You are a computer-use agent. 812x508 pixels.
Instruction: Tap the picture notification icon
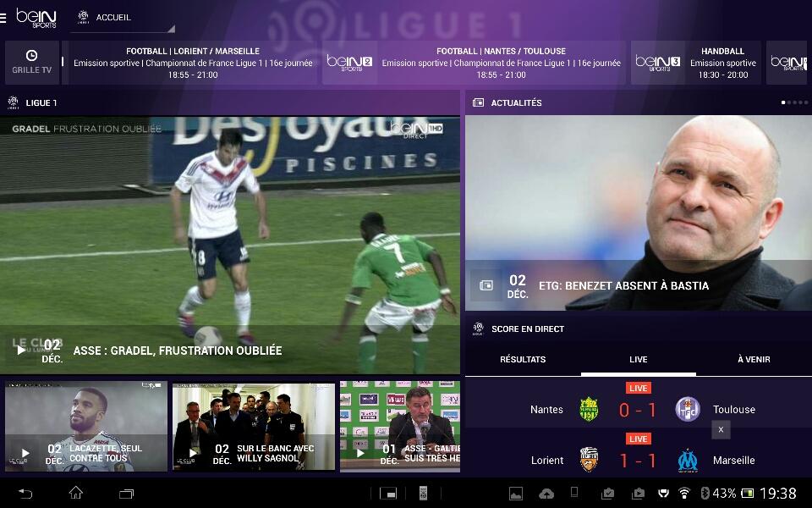(x=516, y=494)
